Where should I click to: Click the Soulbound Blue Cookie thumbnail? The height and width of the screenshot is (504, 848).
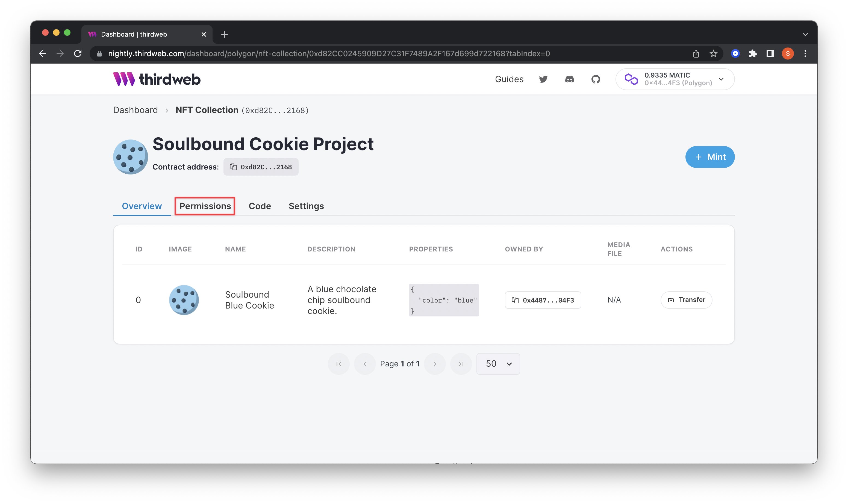tap(184, 300)
